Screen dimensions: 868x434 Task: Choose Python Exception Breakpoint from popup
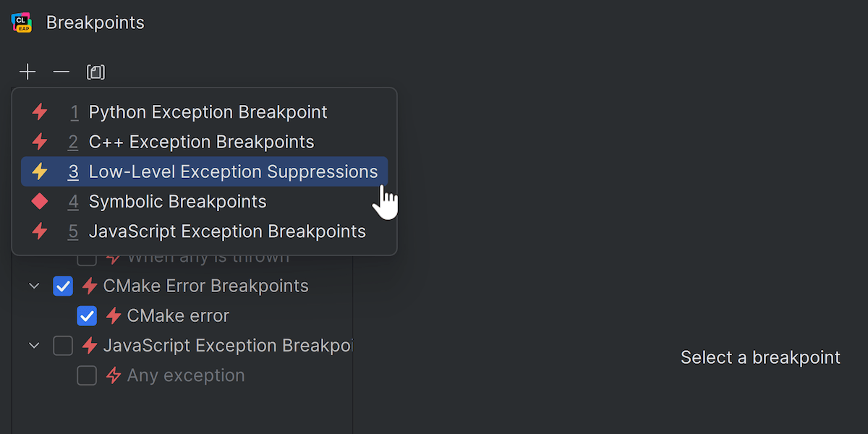208,112
